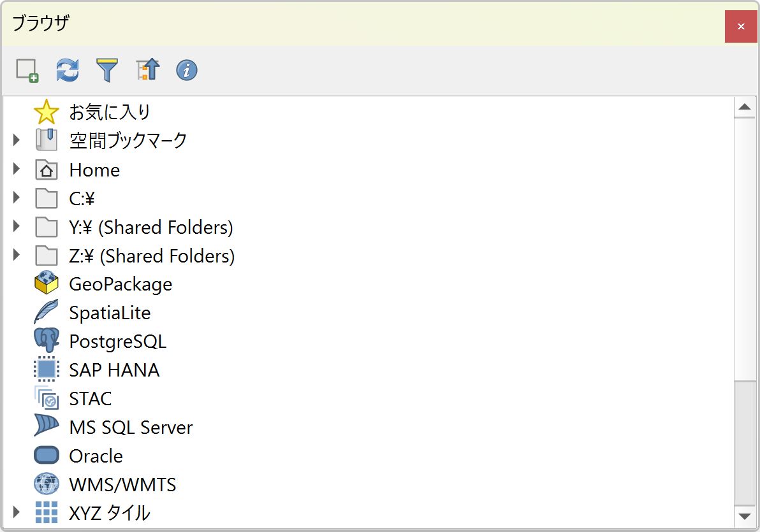Refresh the browser panel
Screen dimensions: 760x532
coord(68,70)
